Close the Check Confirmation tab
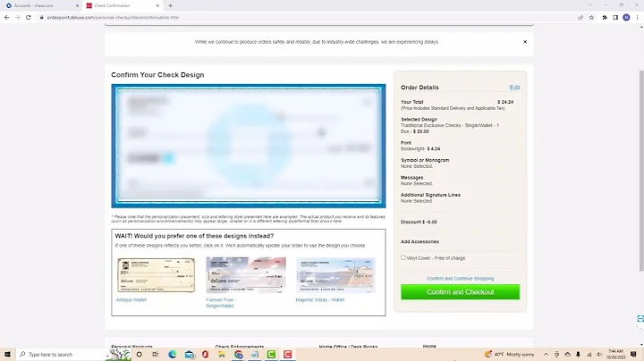644x361 pixels. [x=157, y=5]
